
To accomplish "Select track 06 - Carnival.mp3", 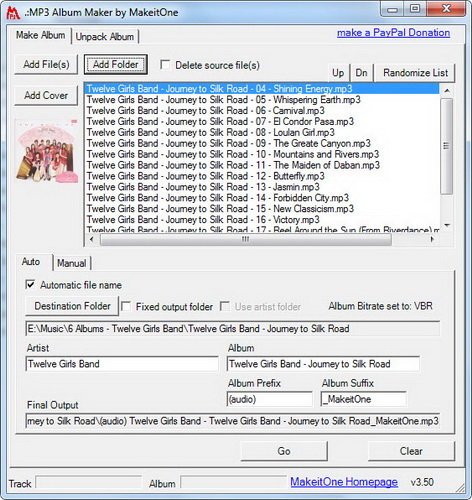I will (x=262, y=111).
